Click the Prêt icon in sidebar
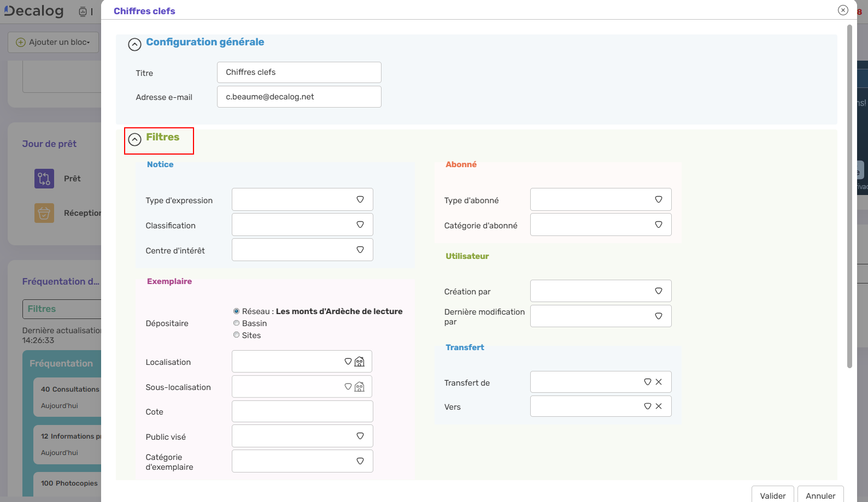 point(44,179)
